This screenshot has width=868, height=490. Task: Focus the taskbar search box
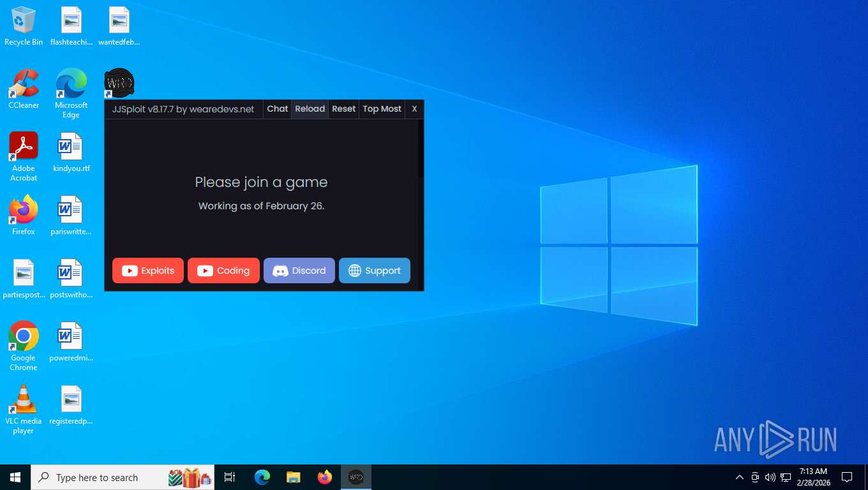[123, 477]
